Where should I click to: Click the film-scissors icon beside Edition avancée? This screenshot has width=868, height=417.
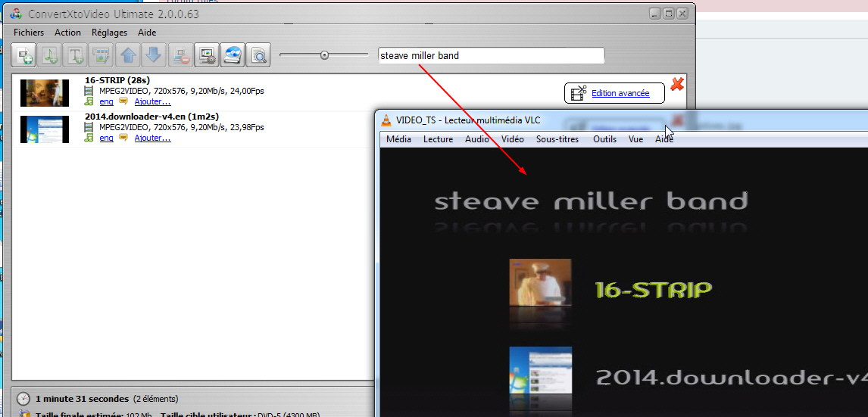click(x=579, y=93)
